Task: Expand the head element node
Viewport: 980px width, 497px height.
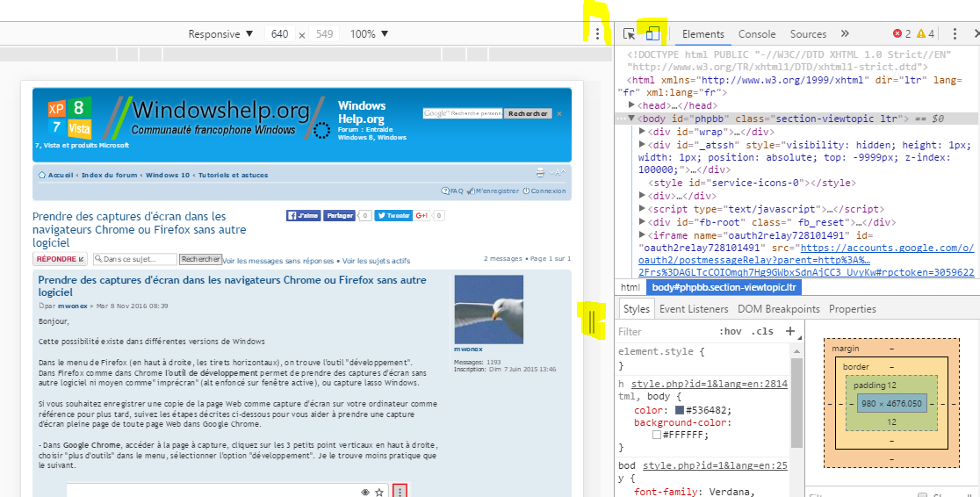Action: pos(643,104)
